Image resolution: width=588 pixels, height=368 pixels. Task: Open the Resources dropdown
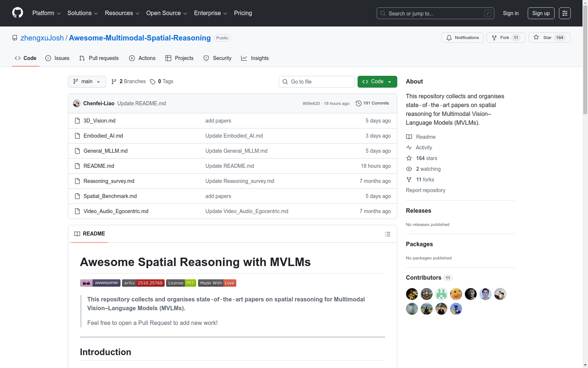tap(122, 13)
